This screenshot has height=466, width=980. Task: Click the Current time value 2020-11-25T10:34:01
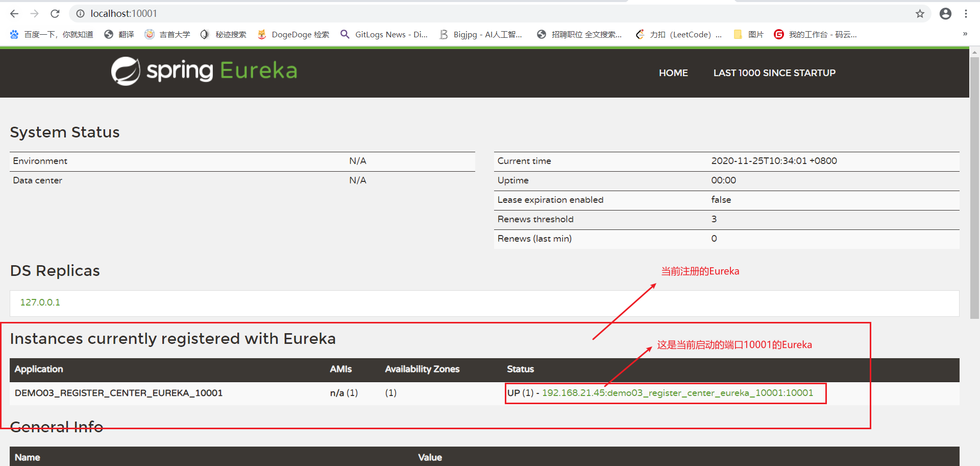pos(774,161)
